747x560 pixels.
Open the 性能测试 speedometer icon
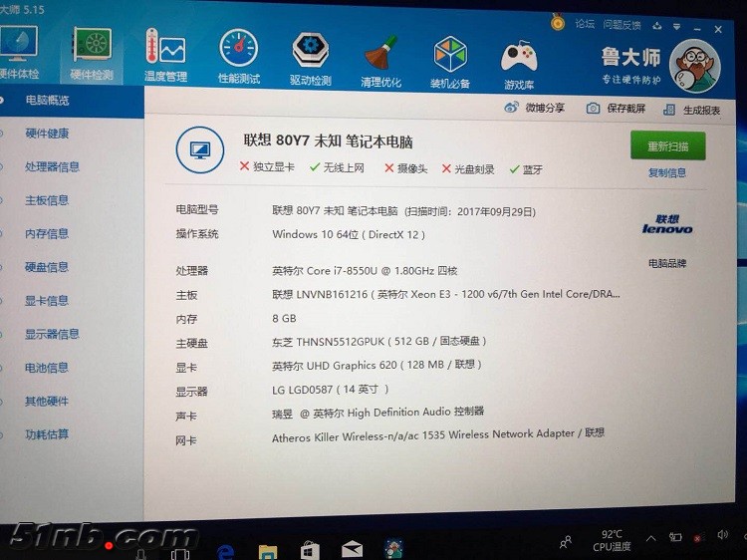(239, 50)
